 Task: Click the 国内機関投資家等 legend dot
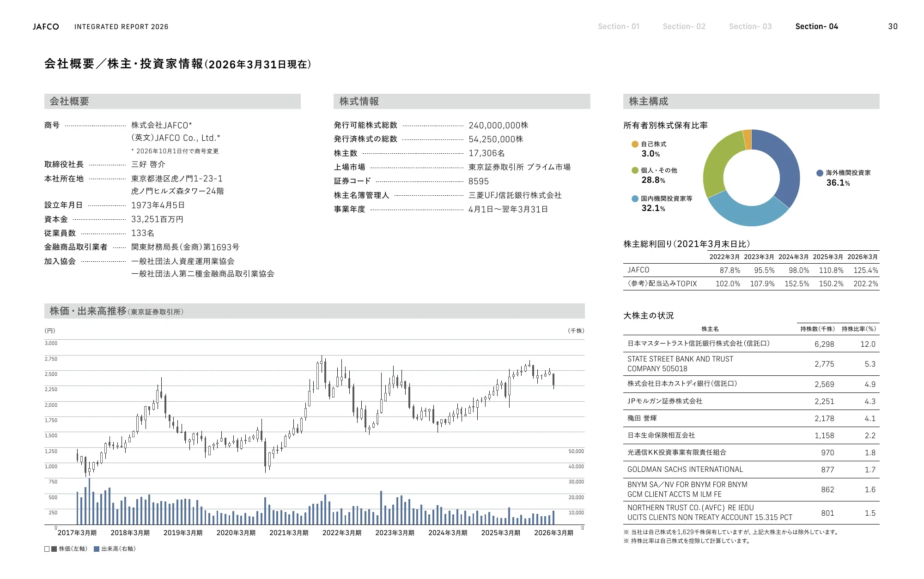click(x=635, y=199)
